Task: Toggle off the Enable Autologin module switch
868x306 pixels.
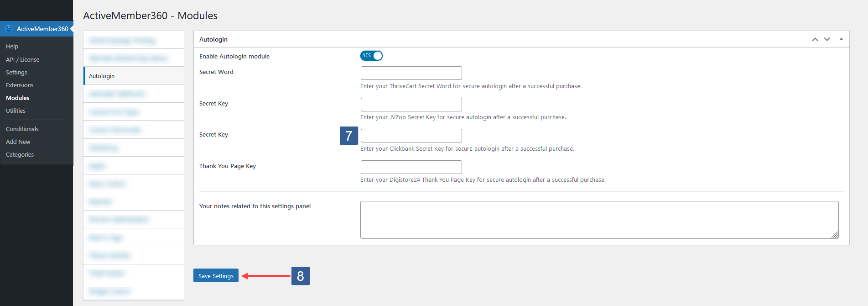Action: coord(371,55)
